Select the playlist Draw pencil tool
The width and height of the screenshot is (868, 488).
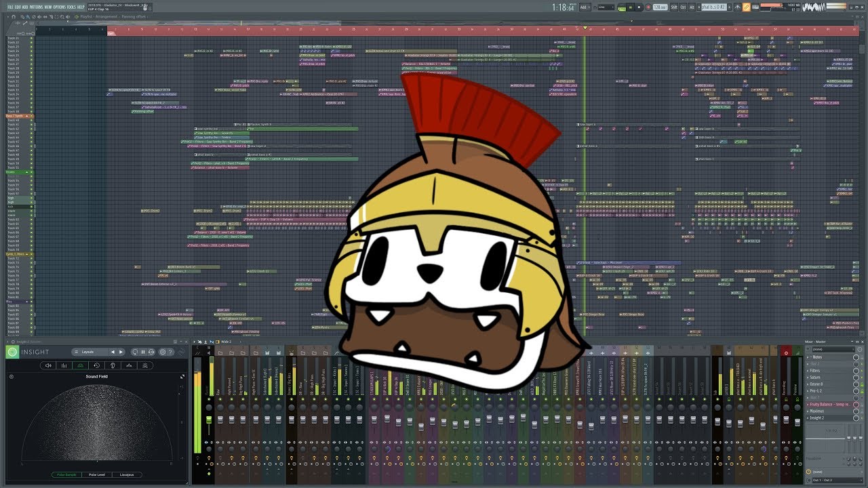pyautogui.click(x=22, y=17)
